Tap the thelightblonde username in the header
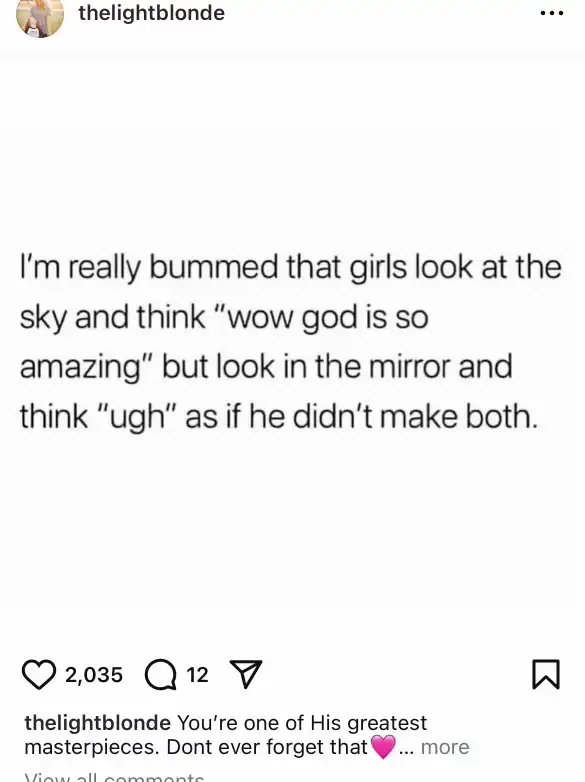 click(152, 13)
